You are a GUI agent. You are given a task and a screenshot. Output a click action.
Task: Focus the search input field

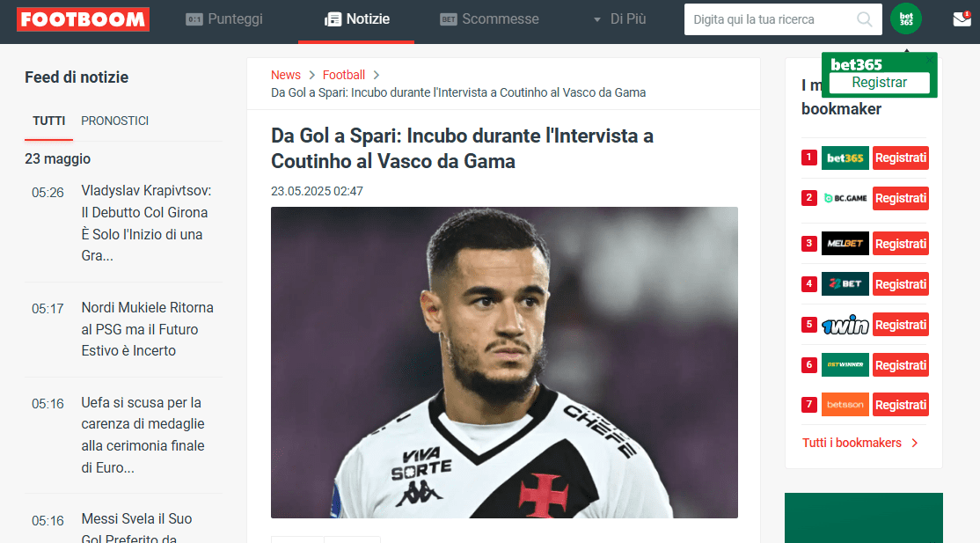point(772,19)
